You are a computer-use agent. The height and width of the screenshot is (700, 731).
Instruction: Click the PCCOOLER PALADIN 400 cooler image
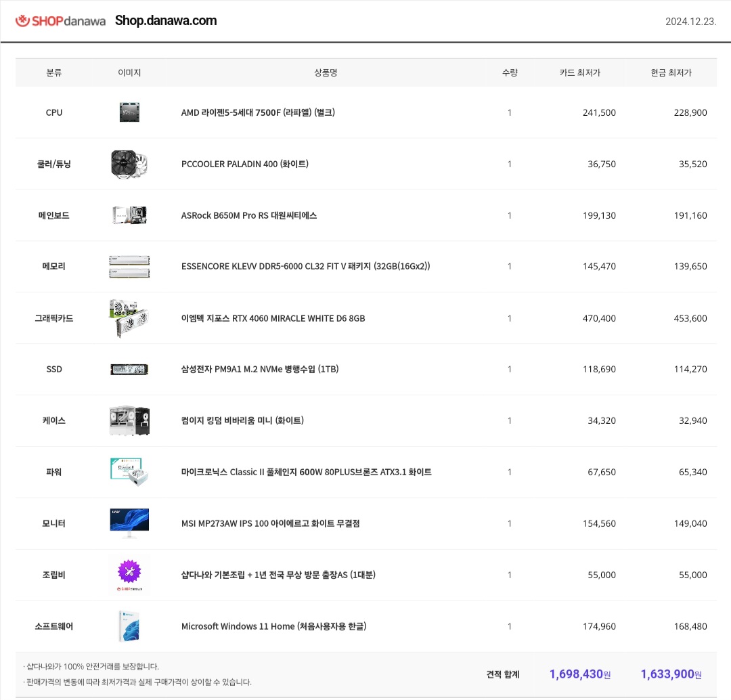click(x=129, y=164)
